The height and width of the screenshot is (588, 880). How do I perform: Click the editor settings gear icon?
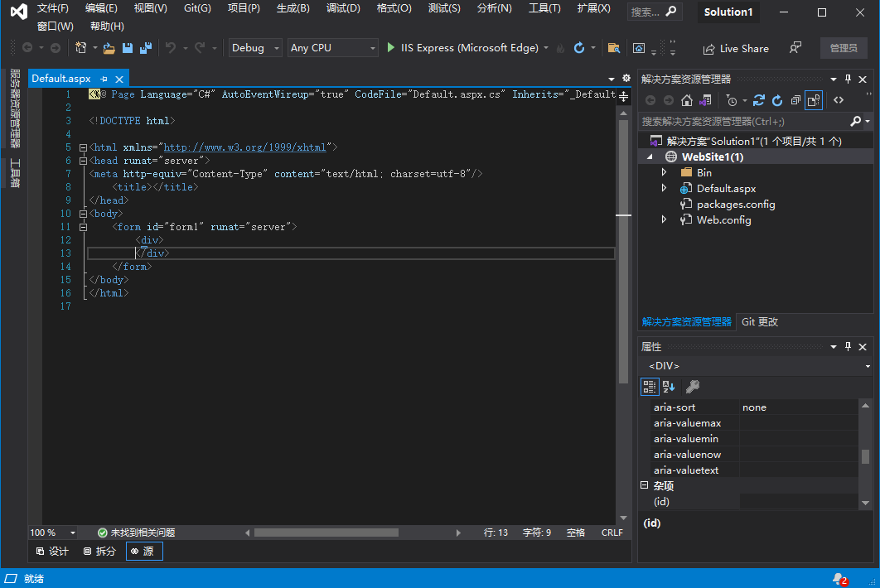[x=626, y=79]
